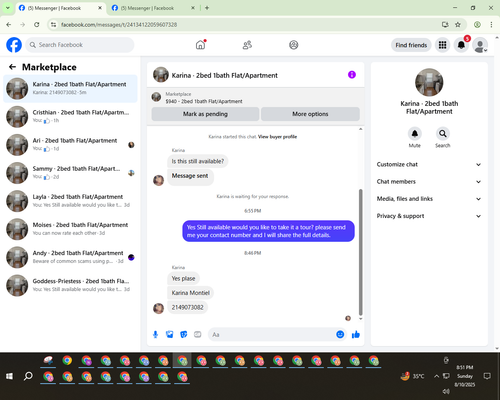The width and height of the screenshot is (500, 400).
Task: Click the chat messages scrollbar
Action: (x=360, y=252)
